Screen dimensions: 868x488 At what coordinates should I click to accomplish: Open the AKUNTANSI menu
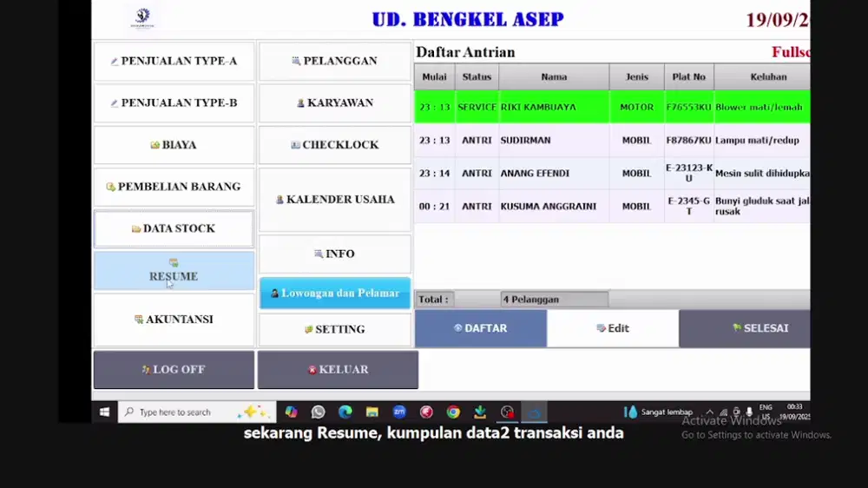tap(174, 320)
